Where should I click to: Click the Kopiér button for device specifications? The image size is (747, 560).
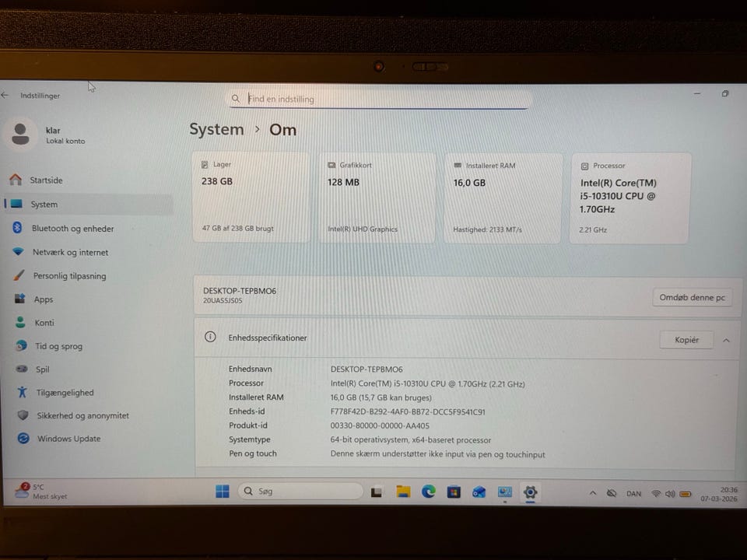[x=686, y=340]
